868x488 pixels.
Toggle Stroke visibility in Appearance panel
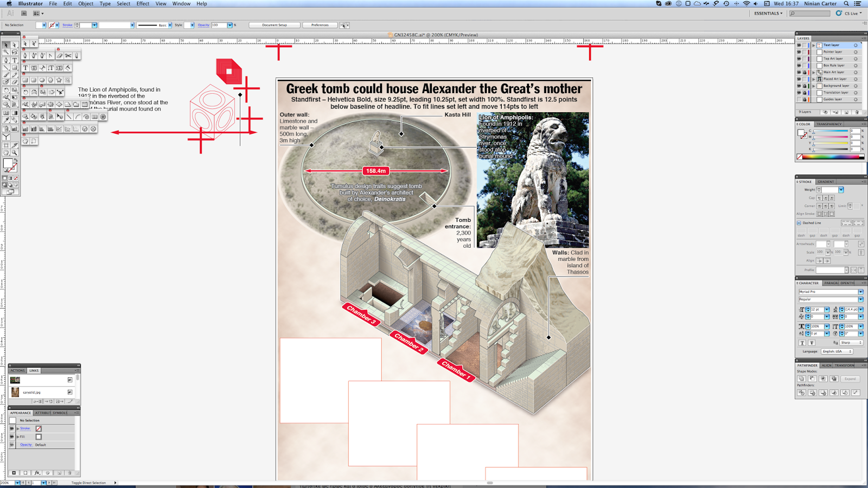pos(11,428)
